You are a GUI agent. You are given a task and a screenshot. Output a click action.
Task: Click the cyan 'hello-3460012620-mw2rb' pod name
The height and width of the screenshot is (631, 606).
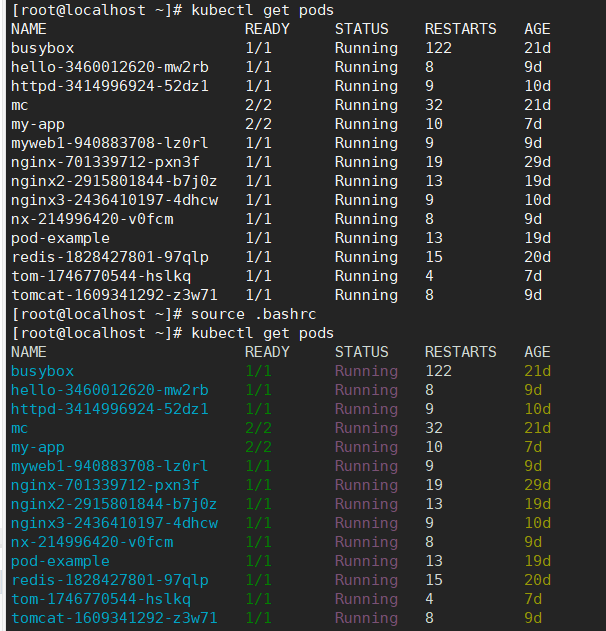click(x=110, y=390)
